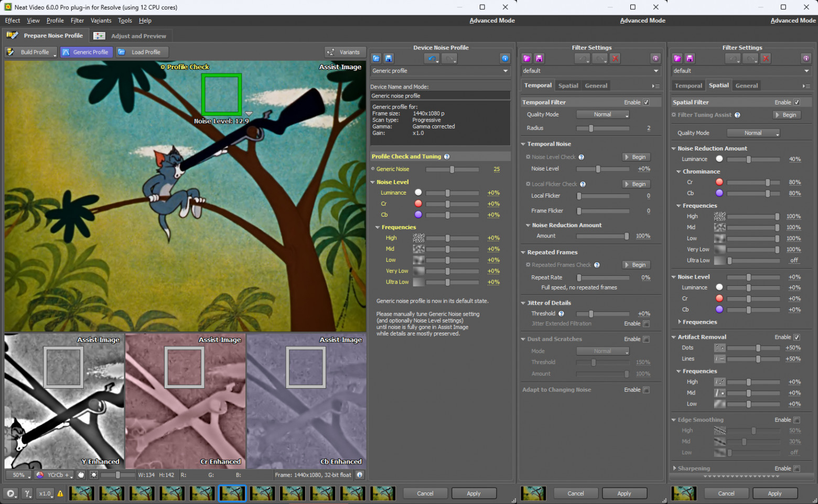
Task: Open the Tools menu
Action: (125, 20)
